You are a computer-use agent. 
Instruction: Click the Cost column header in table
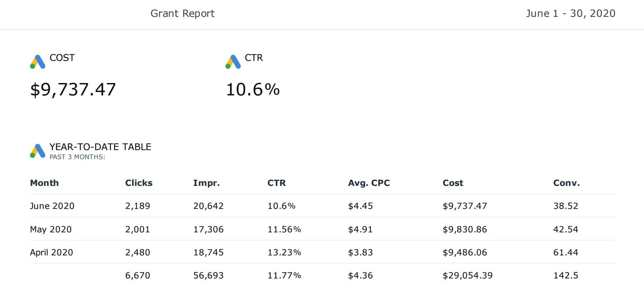(x=453, y=183)
